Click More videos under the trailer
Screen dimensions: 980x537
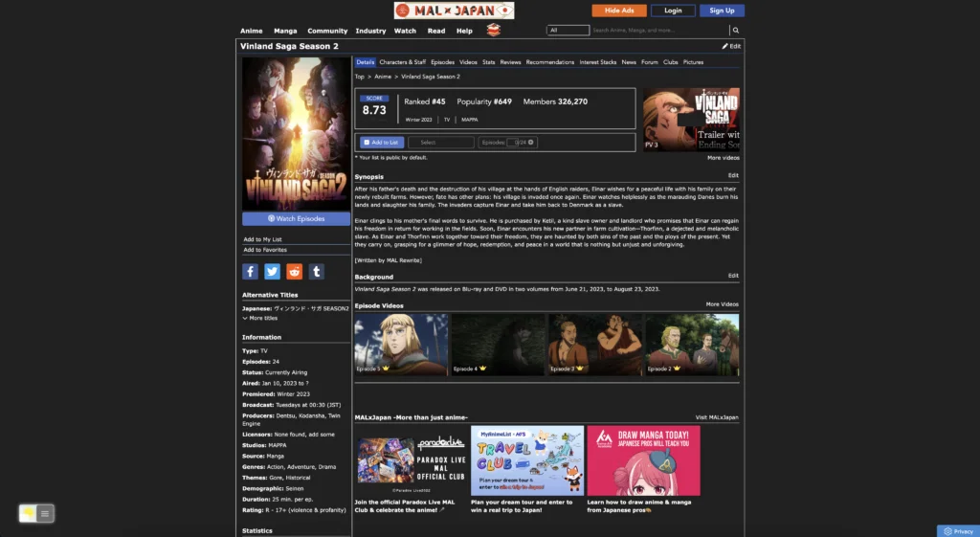tap(724, 158)
